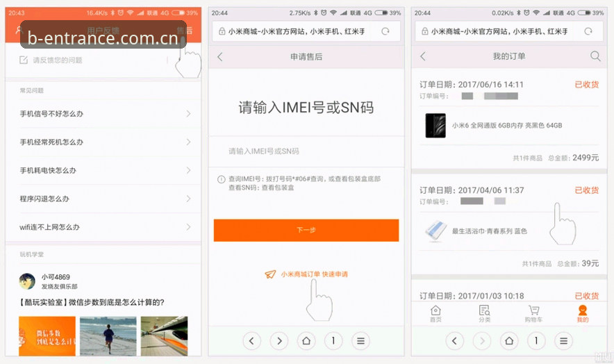Open tab count button on 申请售后 screen
Viewport: 614px width, 364px height.
(x=333, y=341)
